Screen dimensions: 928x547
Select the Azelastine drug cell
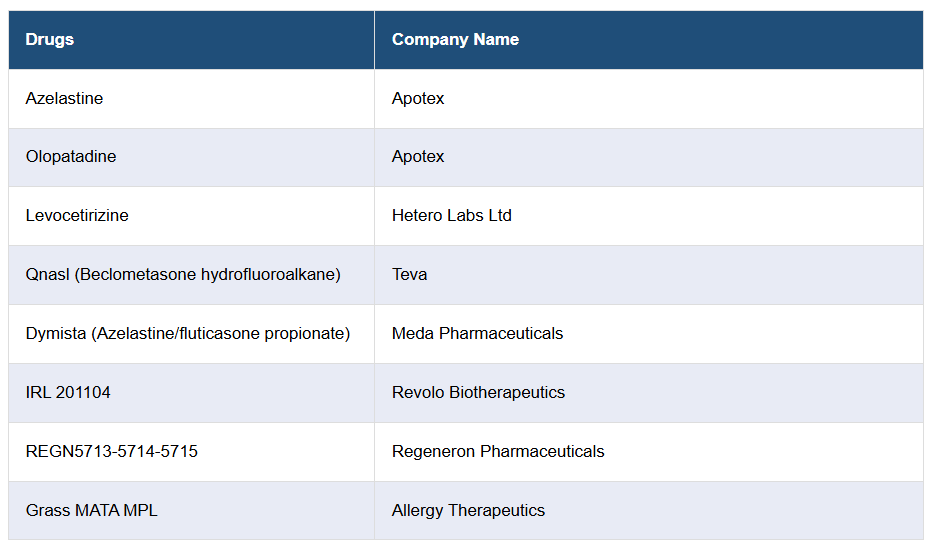point(64,98)
